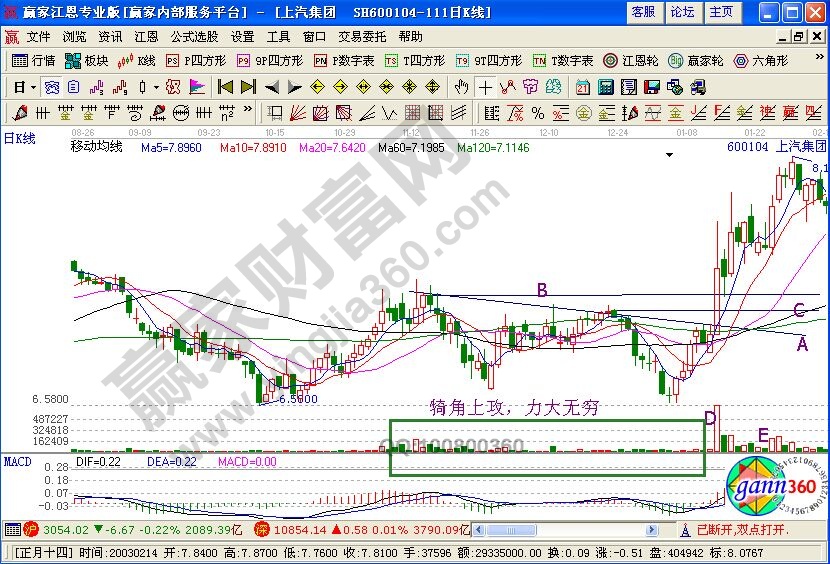Expand top toolbar overflow chevron
Screen dimensions: 830x564
[819, 57]
